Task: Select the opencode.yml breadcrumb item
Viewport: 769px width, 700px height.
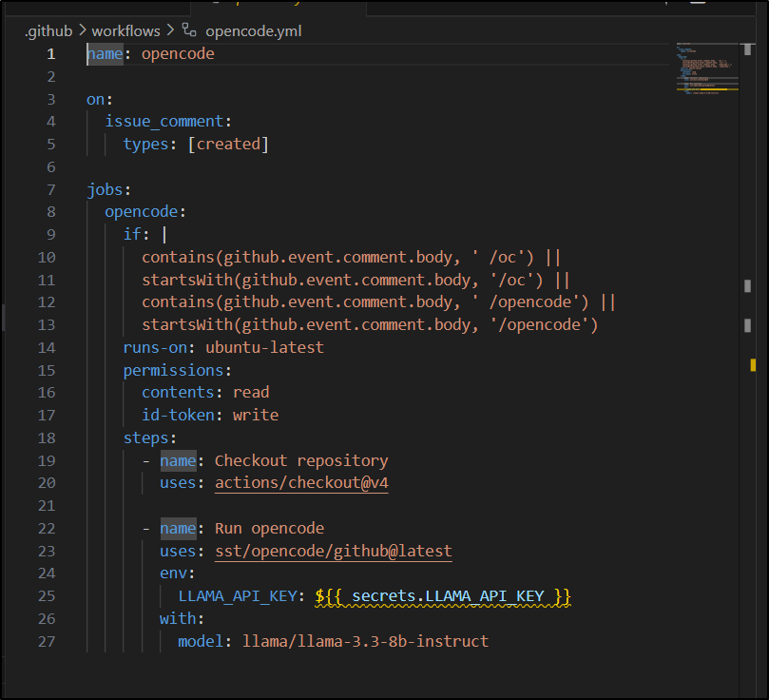Action: tap(253, 30)
